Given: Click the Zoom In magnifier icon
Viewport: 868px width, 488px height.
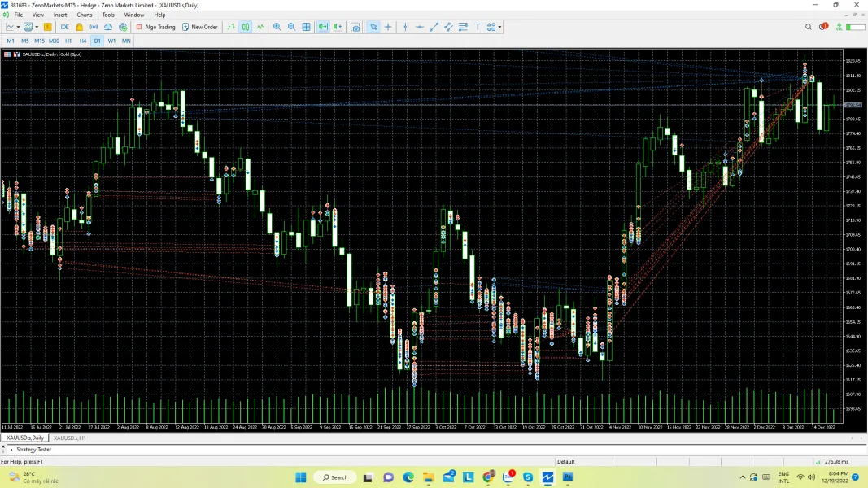Looking at the screenshot, I should [277, 27].
